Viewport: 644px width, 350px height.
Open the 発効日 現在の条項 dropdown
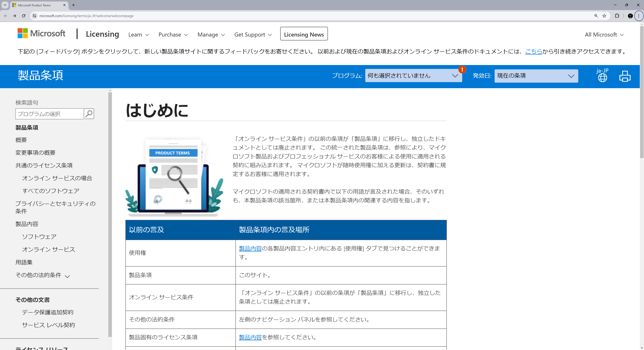pyautogui.click(x=536, y=76)
